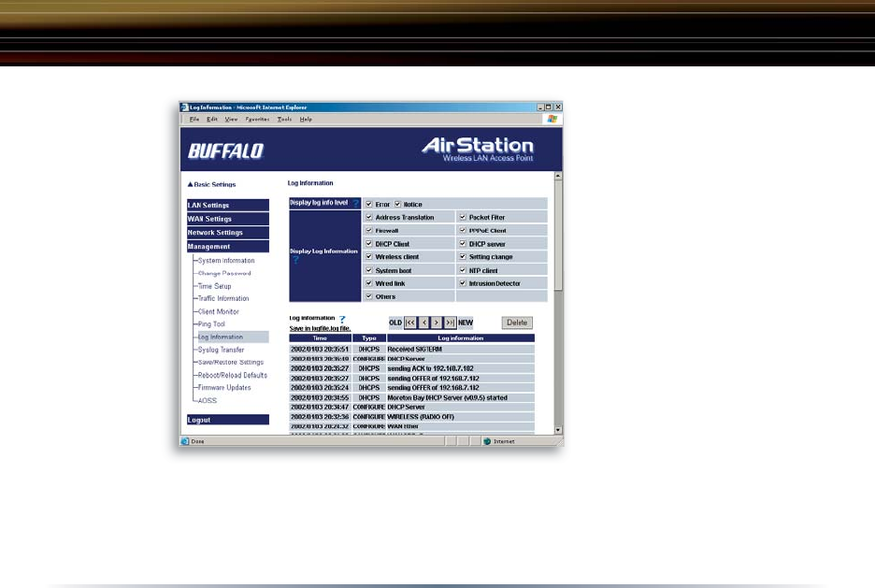Image resolution: width=875 pixels, height=588 pixels.
Task: Click the Time column header in log table
Action: click(x=321, y=338)
